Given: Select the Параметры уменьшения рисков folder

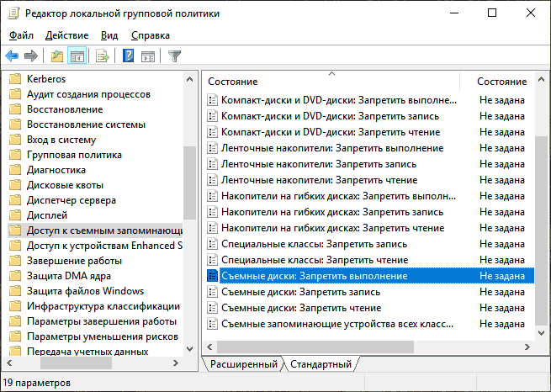Looking at the screenshot, I should pyautogui.click(x=103, y=336).
